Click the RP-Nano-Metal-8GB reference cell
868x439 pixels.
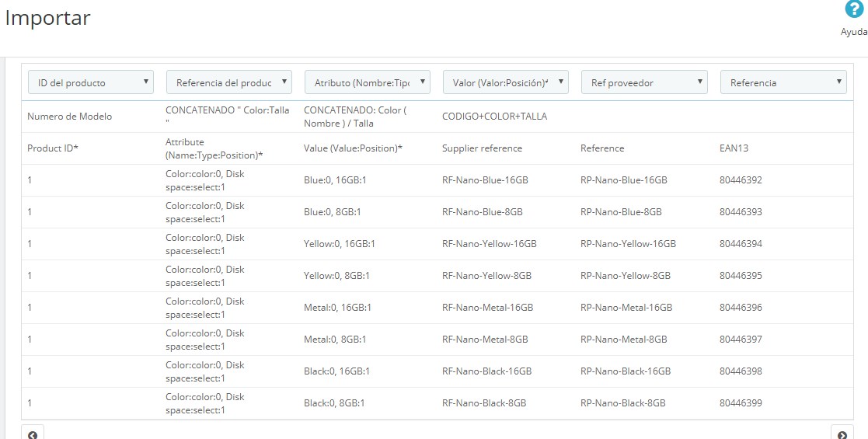623,340
